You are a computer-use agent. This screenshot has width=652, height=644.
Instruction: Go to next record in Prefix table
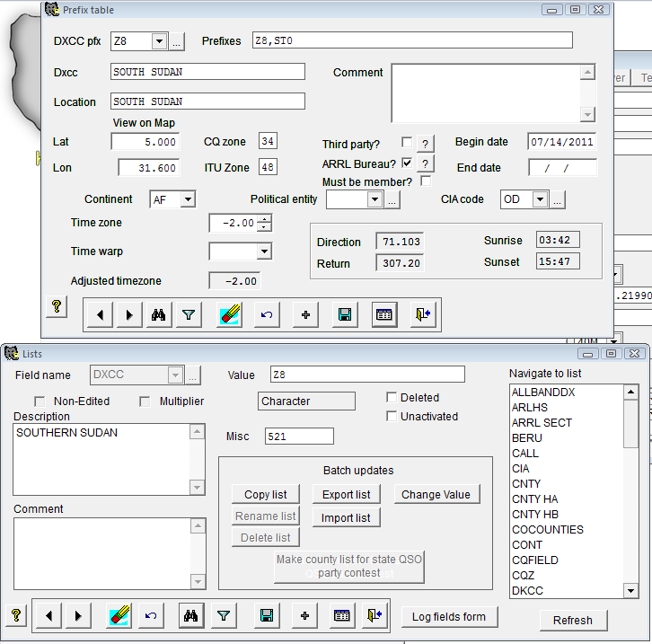129,314
